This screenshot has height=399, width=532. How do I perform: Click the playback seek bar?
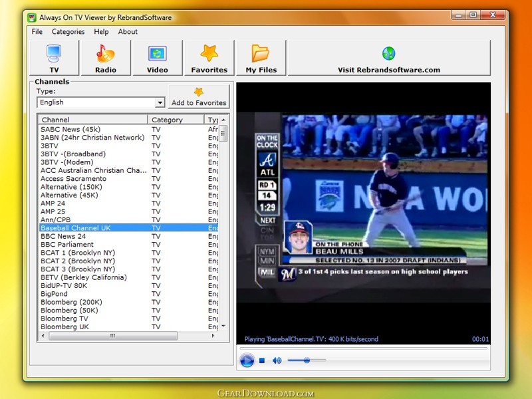(363, 348)
